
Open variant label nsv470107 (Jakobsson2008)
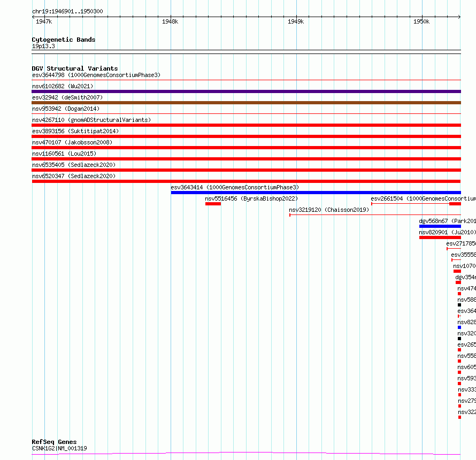pos(72,142)
